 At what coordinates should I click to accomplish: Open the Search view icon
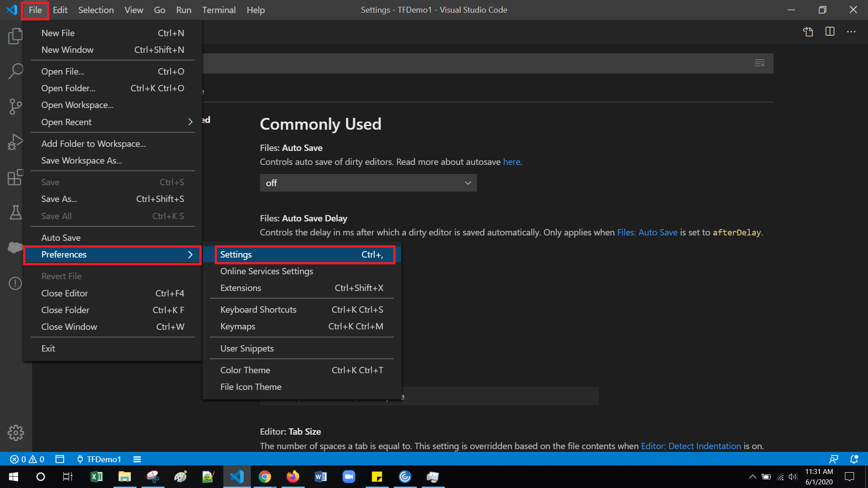coord(15,71)
